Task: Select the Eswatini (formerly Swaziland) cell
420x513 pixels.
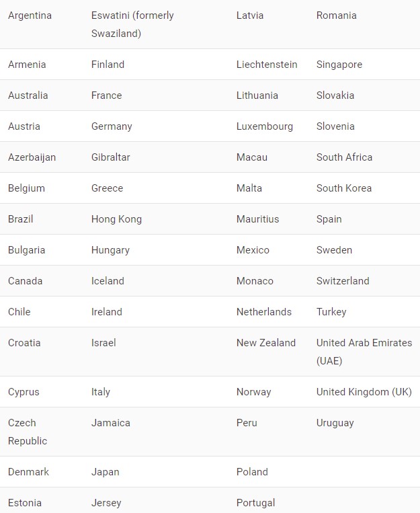Action: tap(132, 24)
